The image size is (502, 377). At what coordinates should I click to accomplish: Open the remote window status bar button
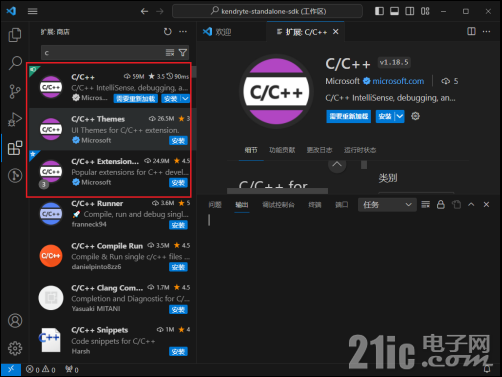click(x=11, y=369)
